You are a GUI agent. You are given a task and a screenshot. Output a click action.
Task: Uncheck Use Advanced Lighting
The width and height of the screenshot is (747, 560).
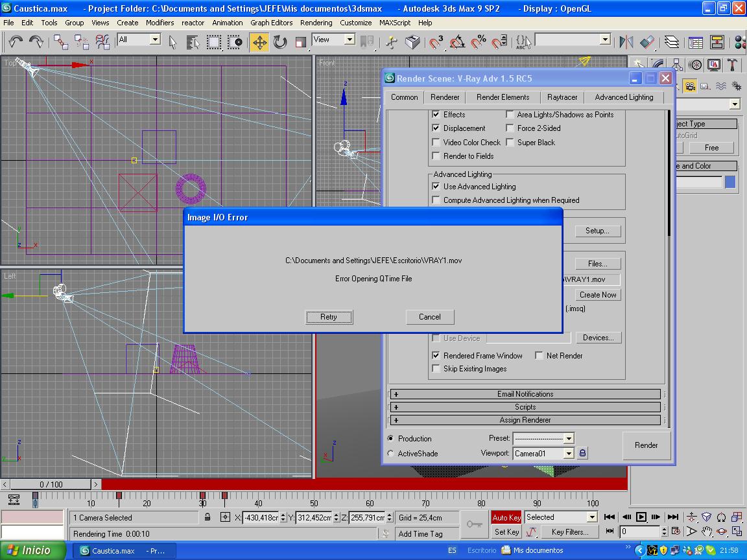(436, 186)
